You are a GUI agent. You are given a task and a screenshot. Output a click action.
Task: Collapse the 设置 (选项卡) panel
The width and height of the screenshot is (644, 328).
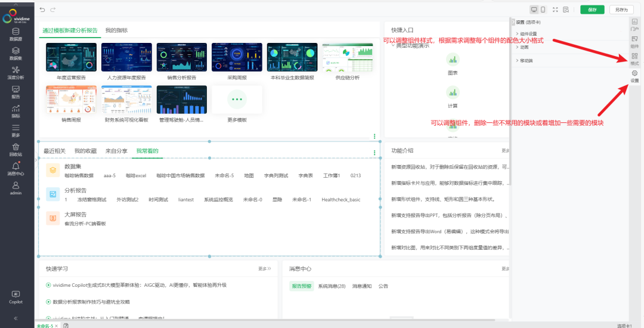pyautogui.click(x=513, y=21)
